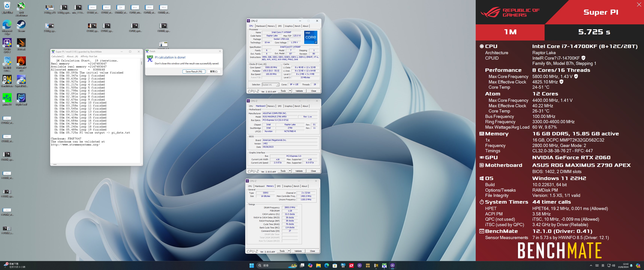Click Save Result (F6) button

(194, 72)
